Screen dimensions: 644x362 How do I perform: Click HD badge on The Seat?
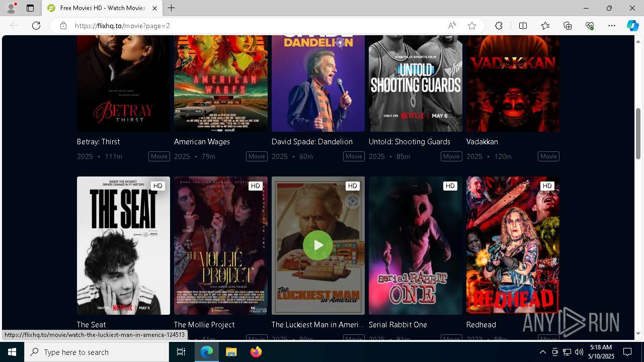[x=158, y=186]
